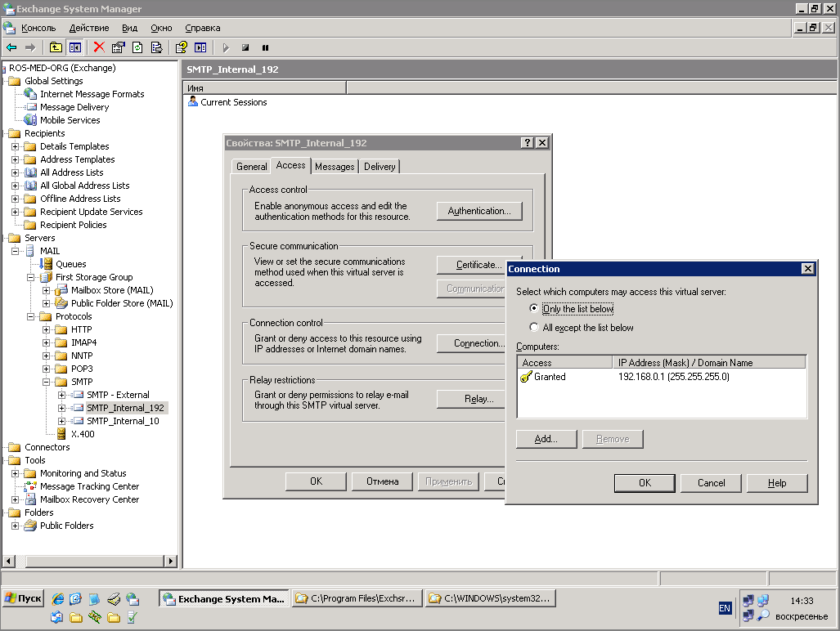Click the Up one level folder icon
840x631 pixels.
coord(56,47)
